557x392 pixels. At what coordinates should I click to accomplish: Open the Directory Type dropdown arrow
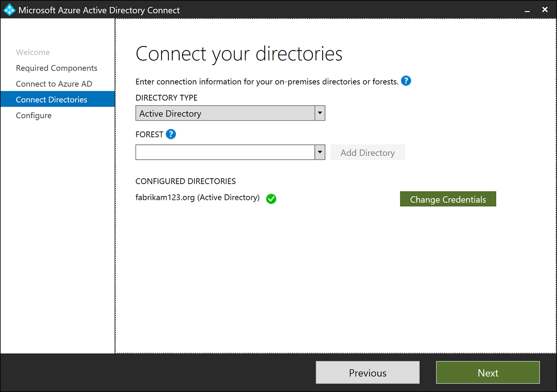click(x=320, y=113)
